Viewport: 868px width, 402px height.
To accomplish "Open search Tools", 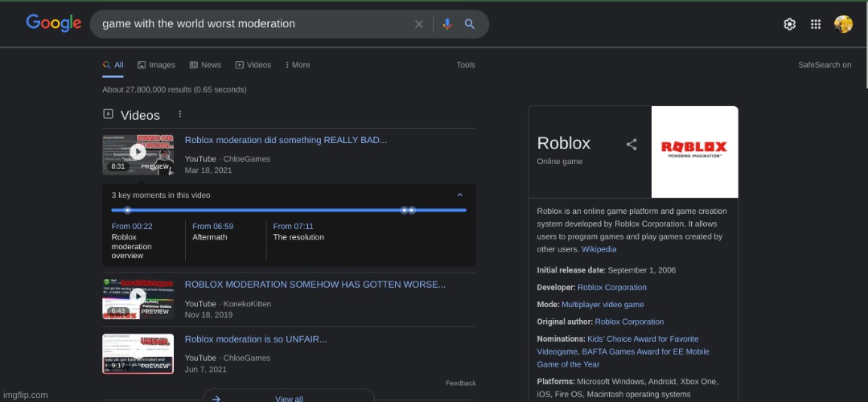I will point(466,64).
